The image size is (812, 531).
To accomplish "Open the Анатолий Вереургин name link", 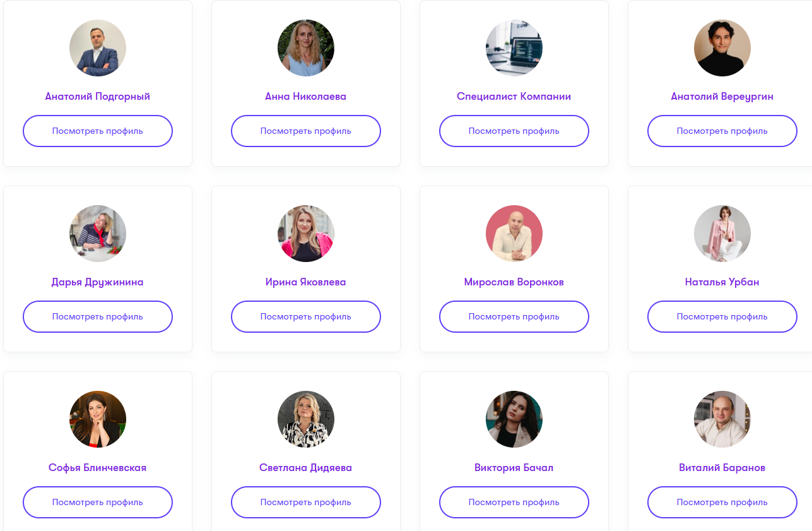I will 722,97.
